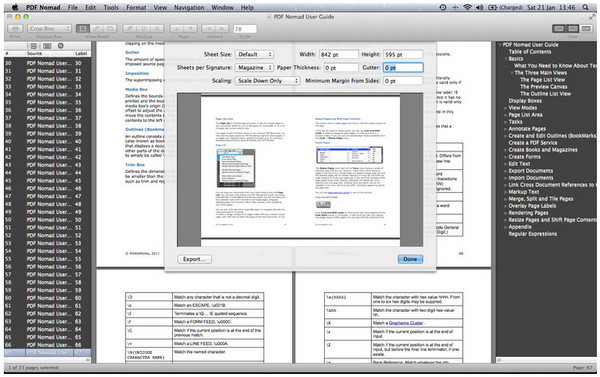
Task: Open Spotlight search in the menu bar
Action: 585,7
